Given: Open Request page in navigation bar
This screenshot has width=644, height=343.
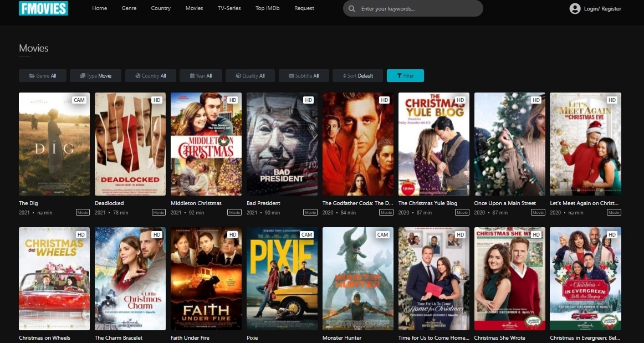Looking at the screenshot, I should tap(304, 8).
